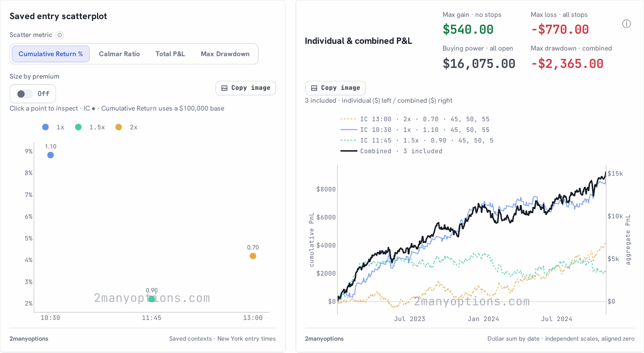
Task: Inspect the orange 0.70 scatter point
Action: (253, 256)
